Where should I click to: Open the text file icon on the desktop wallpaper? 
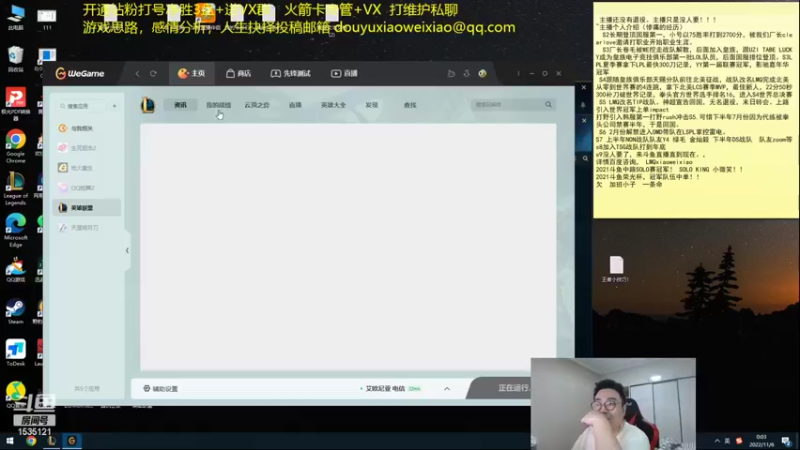pyautogui.click(x=616, y=269)
